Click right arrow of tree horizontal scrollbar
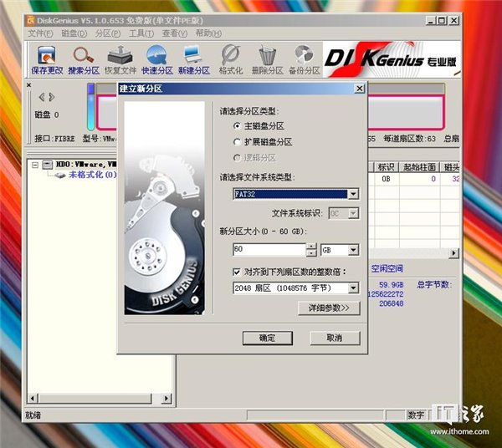The width and height of the screenshot is (502, 448). coord(166,399)
